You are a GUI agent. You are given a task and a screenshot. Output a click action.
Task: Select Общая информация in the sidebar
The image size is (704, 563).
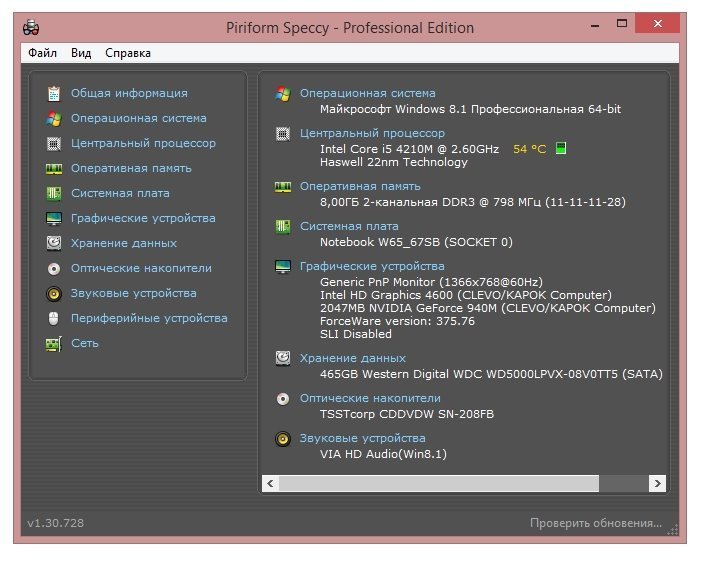129,93
